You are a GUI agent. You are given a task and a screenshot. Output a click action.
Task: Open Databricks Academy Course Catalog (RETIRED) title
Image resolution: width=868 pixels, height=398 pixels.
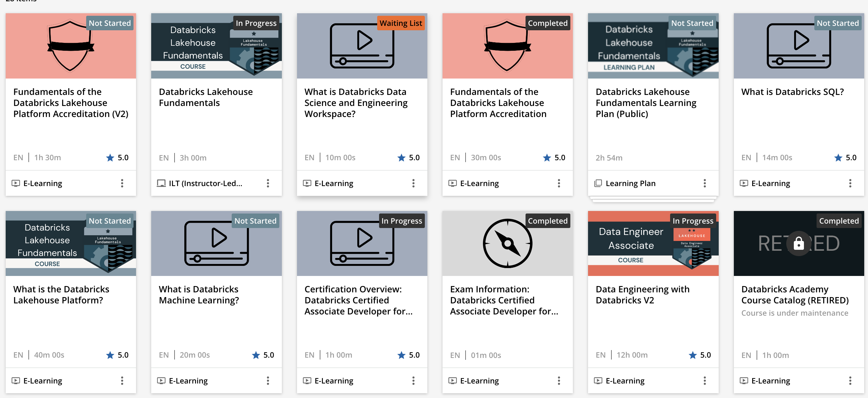pos(795,295)
